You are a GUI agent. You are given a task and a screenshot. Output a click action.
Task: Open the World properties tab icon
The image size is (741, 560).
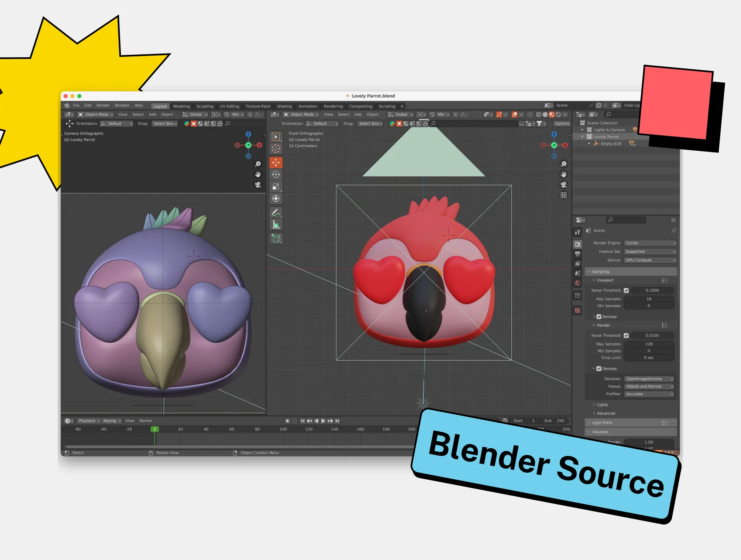click(578, 283)
